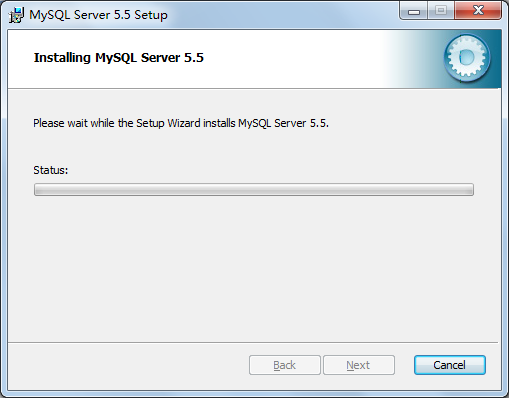Click the separator line above the buttons

(253, 342)
